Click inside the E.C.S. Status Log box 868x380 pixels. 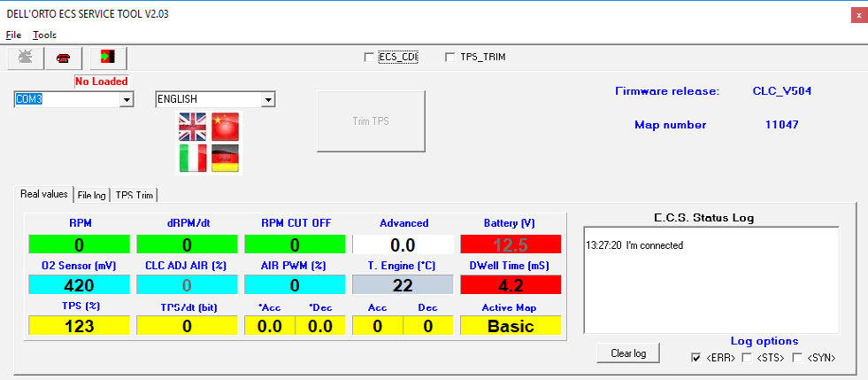coord(711,280)
